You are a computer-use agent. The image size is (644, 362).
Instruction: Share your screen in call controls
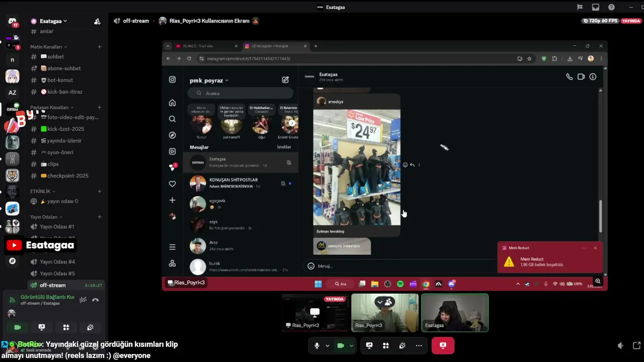[x=369, y=345]
